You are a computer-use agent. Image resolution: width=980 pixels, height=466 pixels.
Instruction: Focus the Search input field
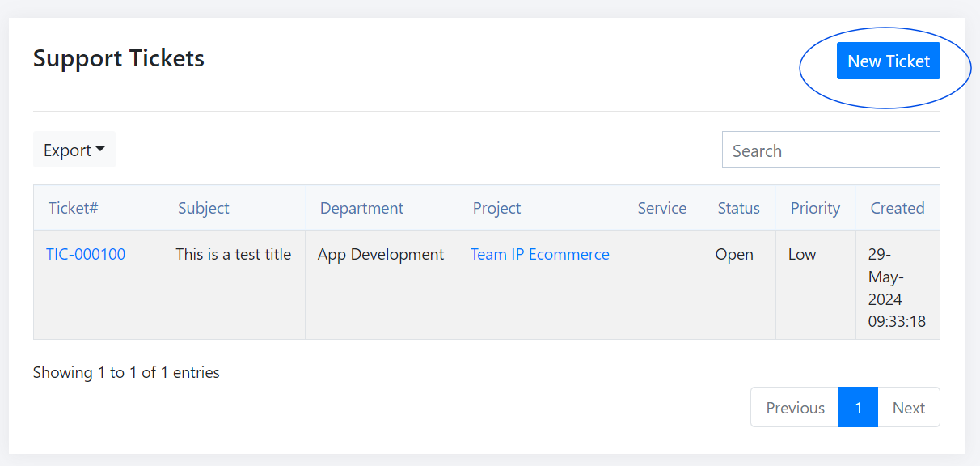pos(830,150)
